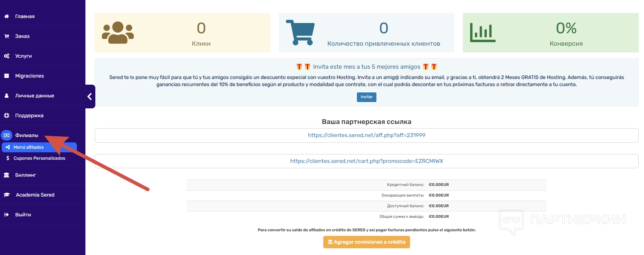Image resolution: width=644 pixels, height=255 pixels.
Task: Click the Invita este mes heading text
Action: tap(366, 67)
